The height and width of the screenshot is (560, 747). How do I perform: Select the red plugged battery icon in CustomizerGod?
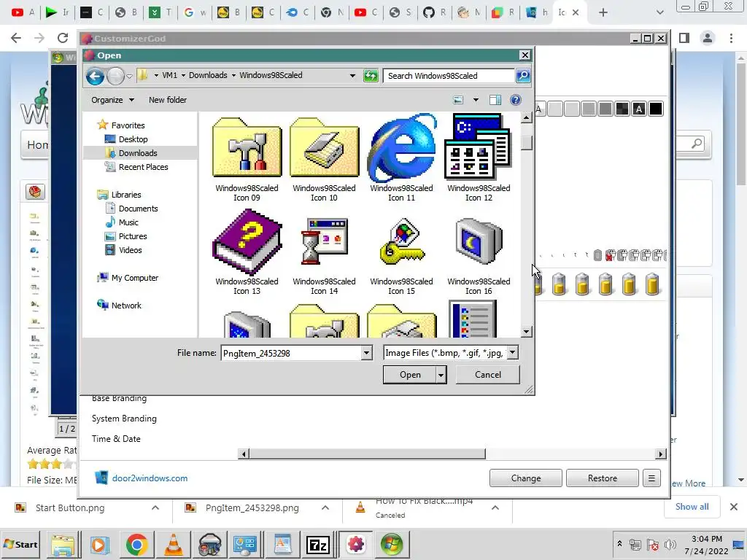point(609,256)
